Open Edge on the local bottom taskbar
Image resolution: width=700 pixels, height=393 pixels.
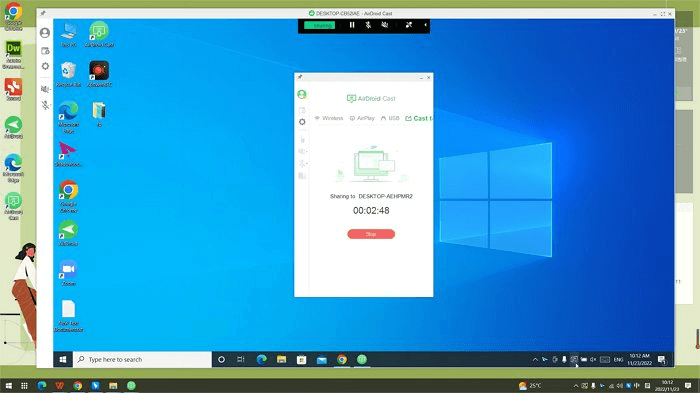[42, 386]
